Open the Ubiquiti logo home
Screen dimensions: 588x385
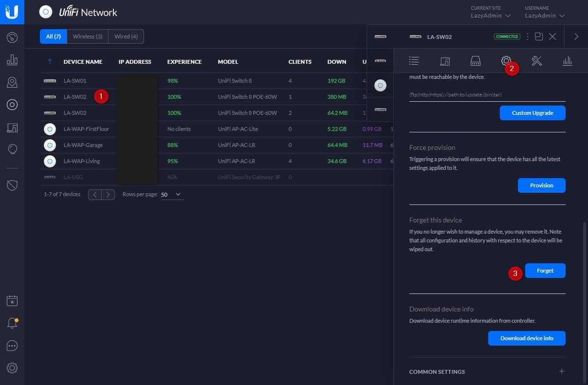(x=12, y=12)
